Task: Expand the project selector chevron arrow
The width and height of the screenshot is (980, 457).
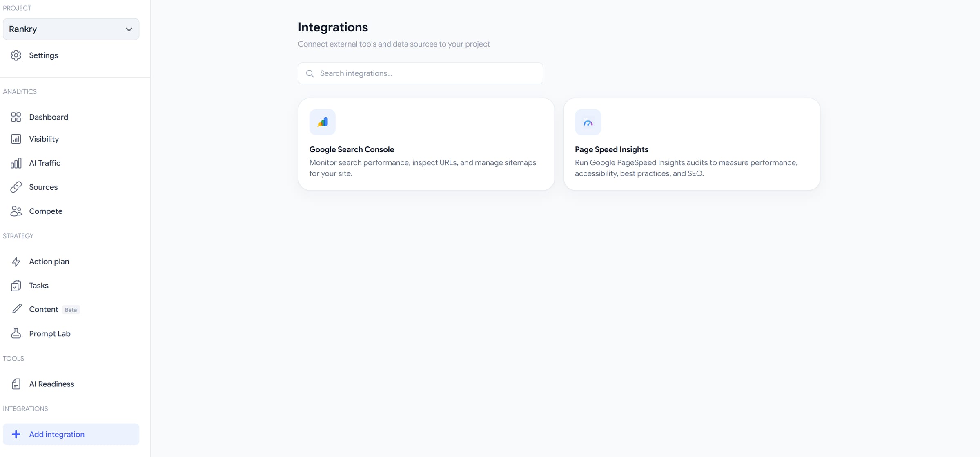Action: pos(129,29)
